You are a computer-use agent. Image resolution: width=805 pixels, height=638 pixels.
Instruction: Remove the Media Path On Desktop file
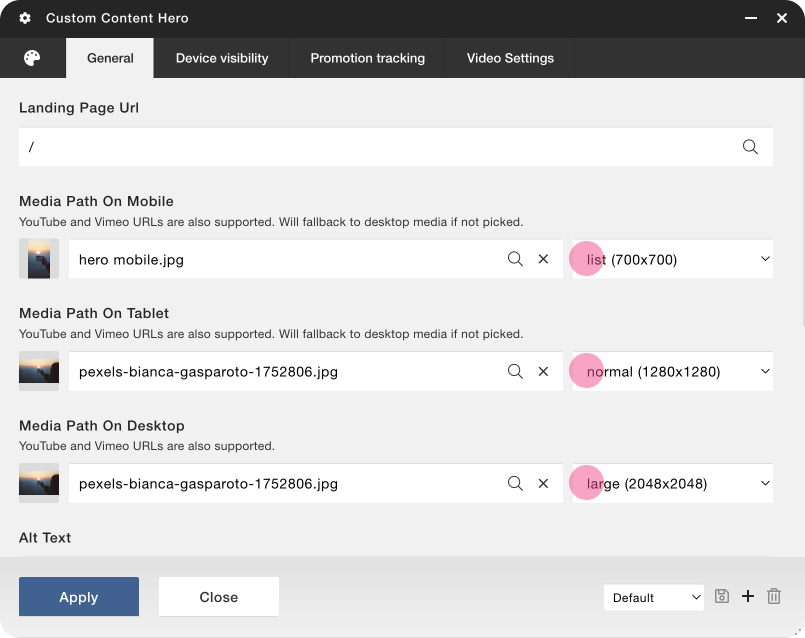pyautogui.click(x=543, y=483)
